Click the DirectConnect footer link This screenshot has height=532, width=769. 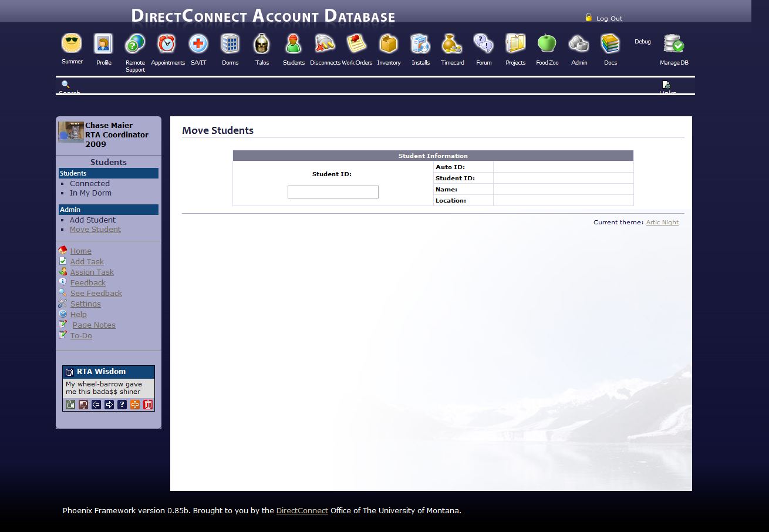302,511
